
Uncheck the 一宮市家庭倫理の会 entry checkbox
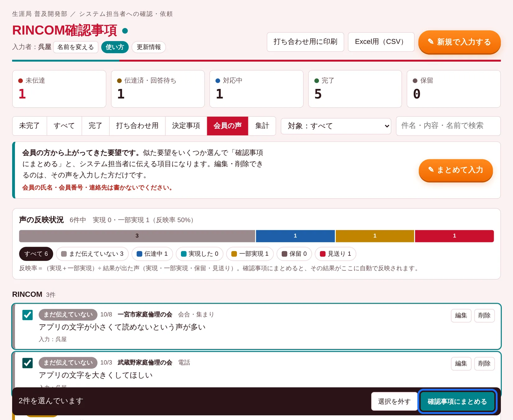[28, 315]
